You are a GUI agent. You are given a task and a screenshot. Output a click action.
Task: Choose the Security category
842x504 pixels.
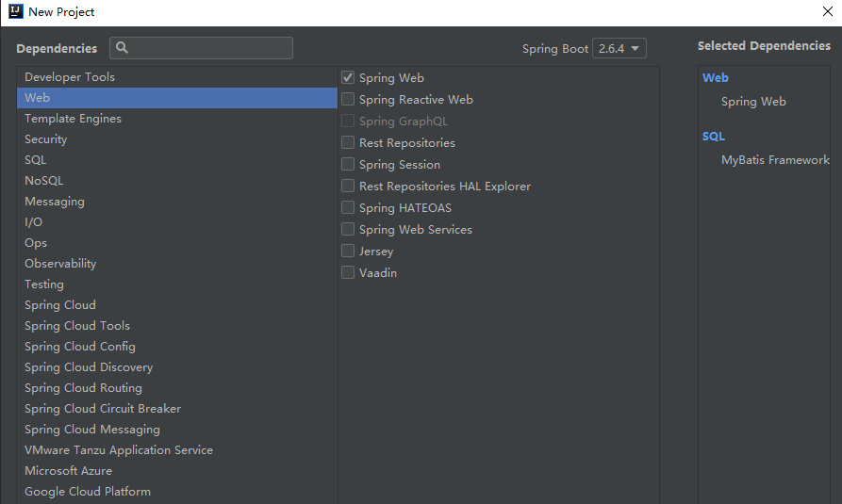pos(177,139)
